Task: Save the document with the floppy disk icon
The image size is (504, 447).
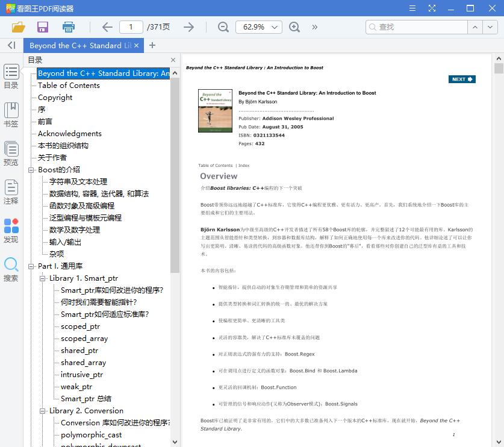Action: (43, 27)
